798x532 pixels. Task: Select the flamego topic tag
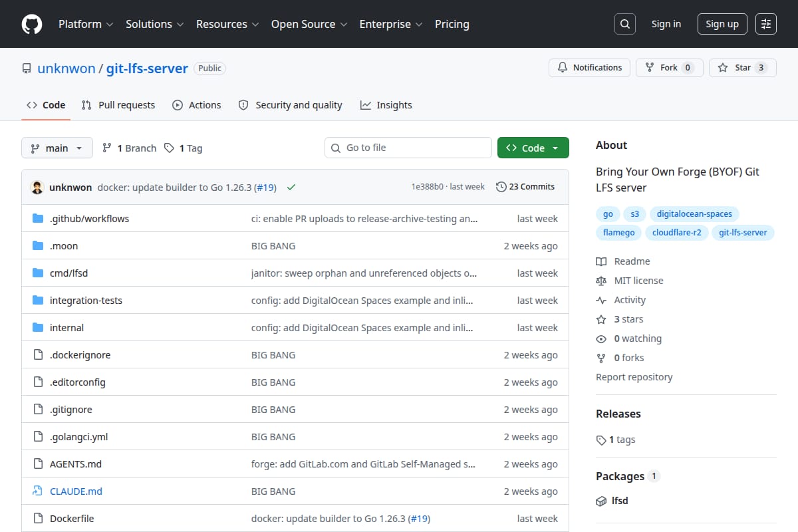pos(619,233)
